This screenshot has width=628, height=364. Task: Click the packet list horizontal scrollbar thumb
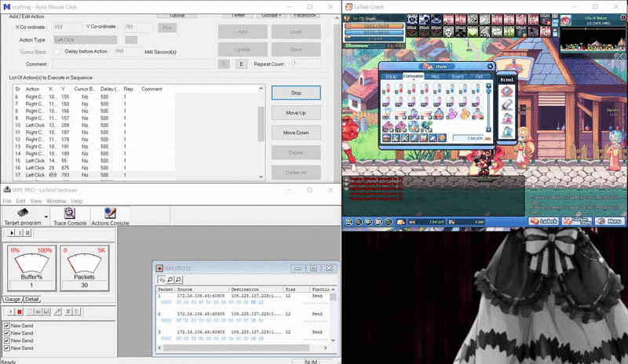click(236, 348)
